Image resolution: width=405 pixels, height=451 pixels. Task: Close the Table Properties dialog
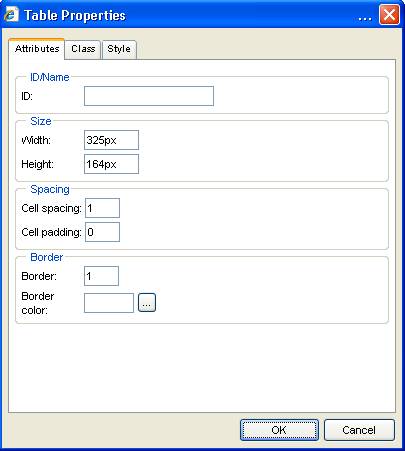tap(389, 15)
